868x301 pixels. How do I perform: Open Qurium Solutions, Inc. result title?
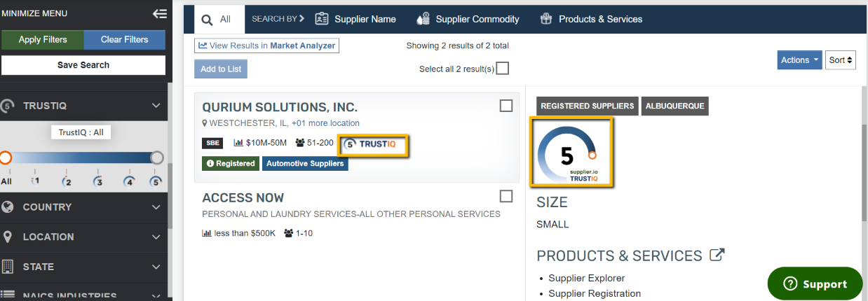coord(280,107)
